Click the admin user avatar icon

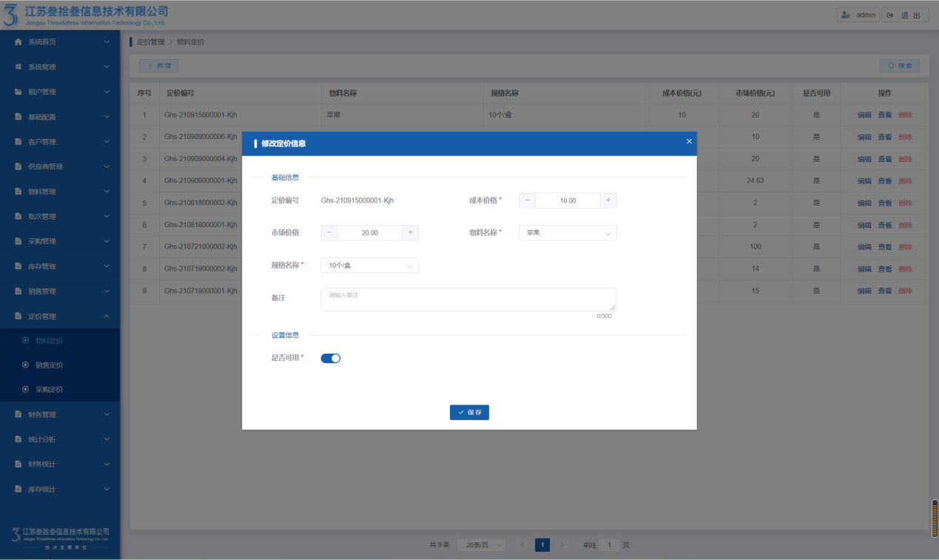click(846, 15)
